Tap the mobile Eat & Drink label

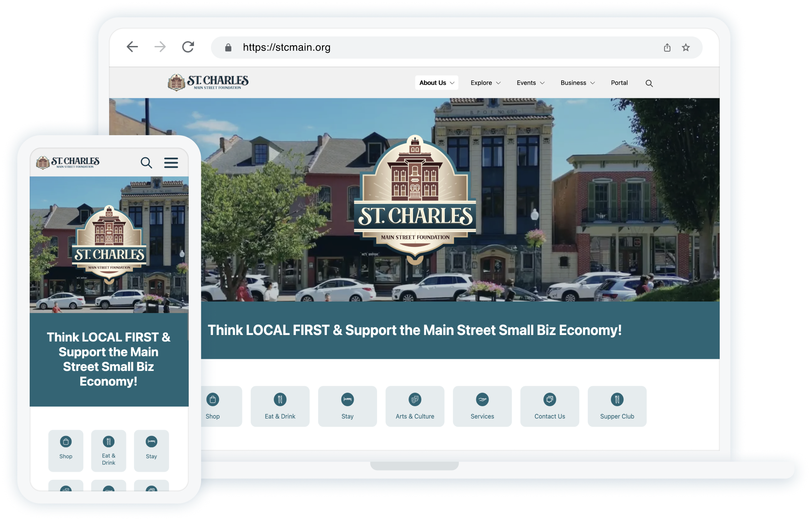109,459
